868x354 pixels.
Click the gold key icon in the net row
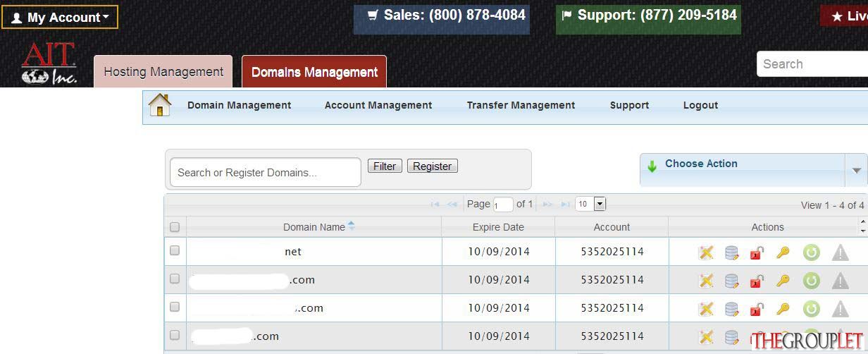[783, 252]
